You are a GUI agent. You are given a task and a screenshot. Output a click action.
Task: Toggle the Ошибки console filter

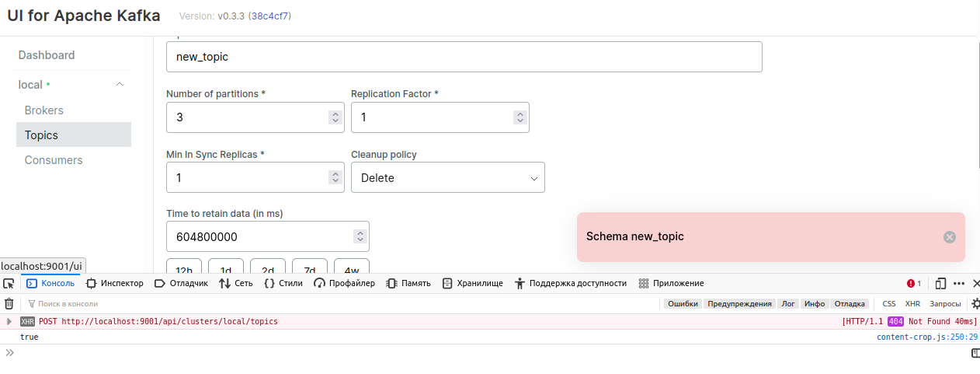683,303
